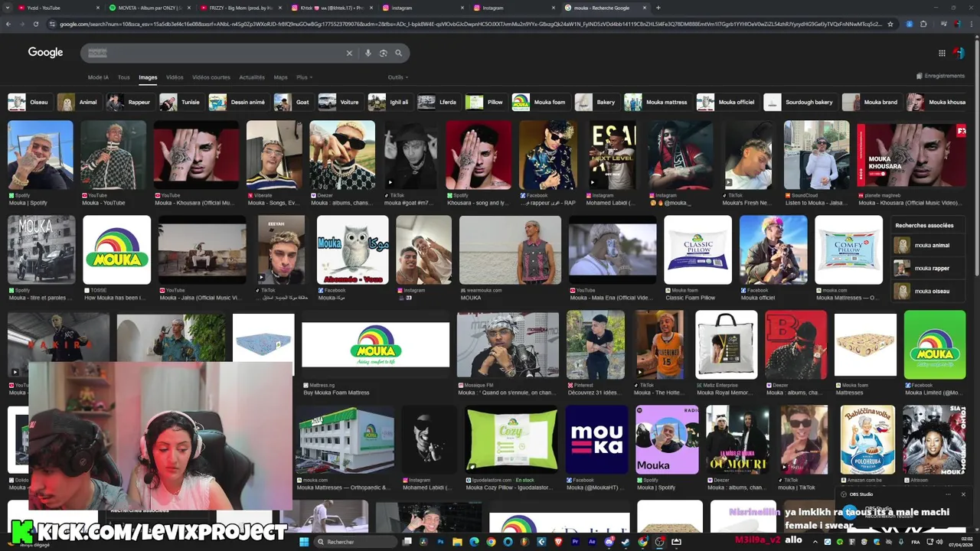Open Photoshop from the taskbar
The height and width of the screenshot is (551, 980).
440,542
